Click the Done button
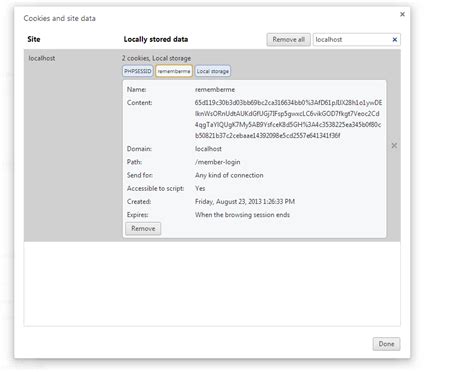 (386, 344)
